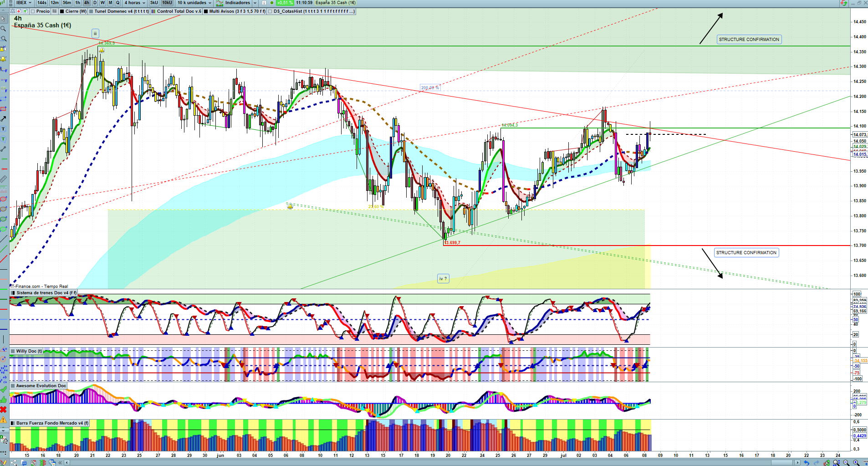Click the zoom out magnifier in bottom bar

pyautogui.click(x=847, y=463)
